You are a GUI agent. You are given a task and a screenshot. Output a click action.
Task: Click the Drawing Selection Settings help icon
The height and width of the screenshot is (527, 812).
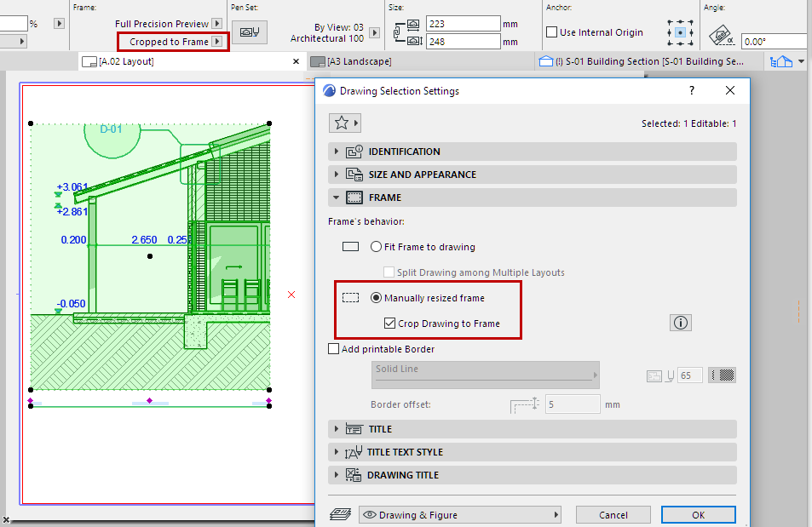(692, 90)
